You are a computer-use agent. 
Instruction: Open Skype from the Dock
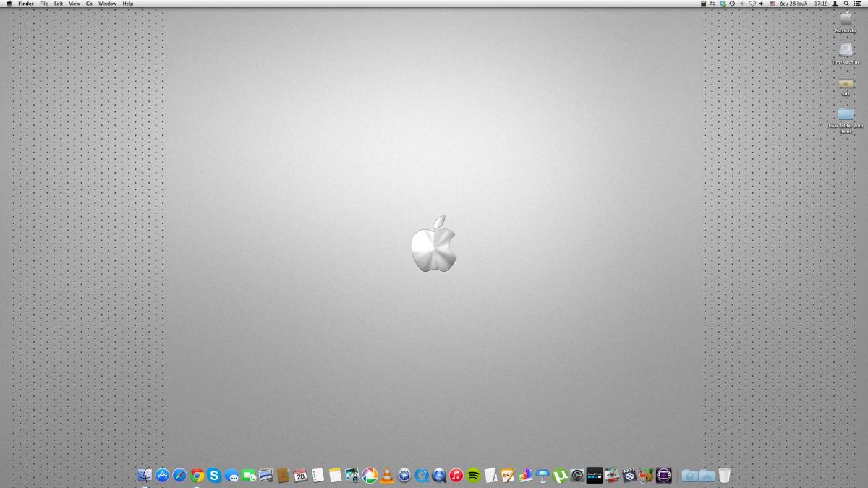214,476
